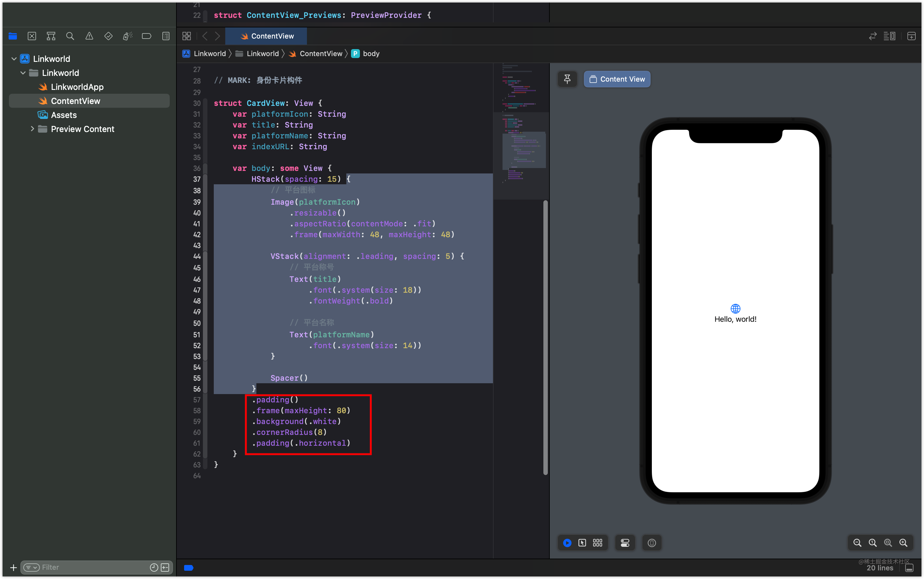924x579 pixels.
Task: Pin the canvas preview
Action: (567, 79)
